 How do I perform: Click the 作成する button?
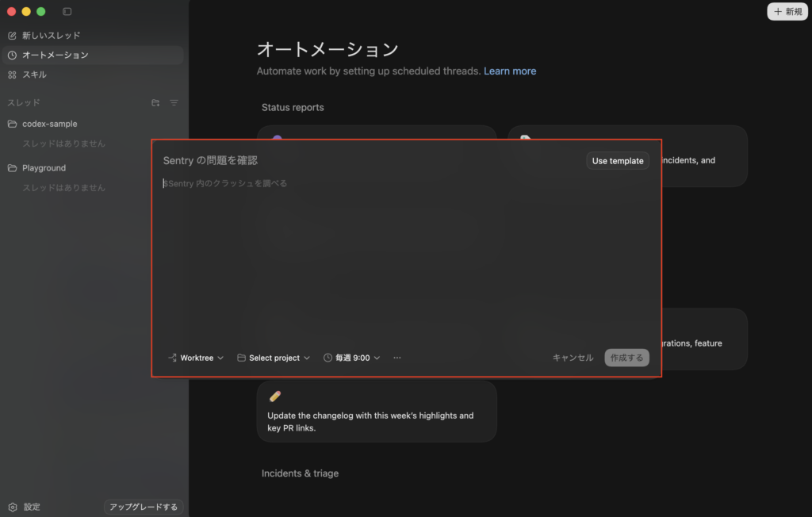[x=626, y=358]
